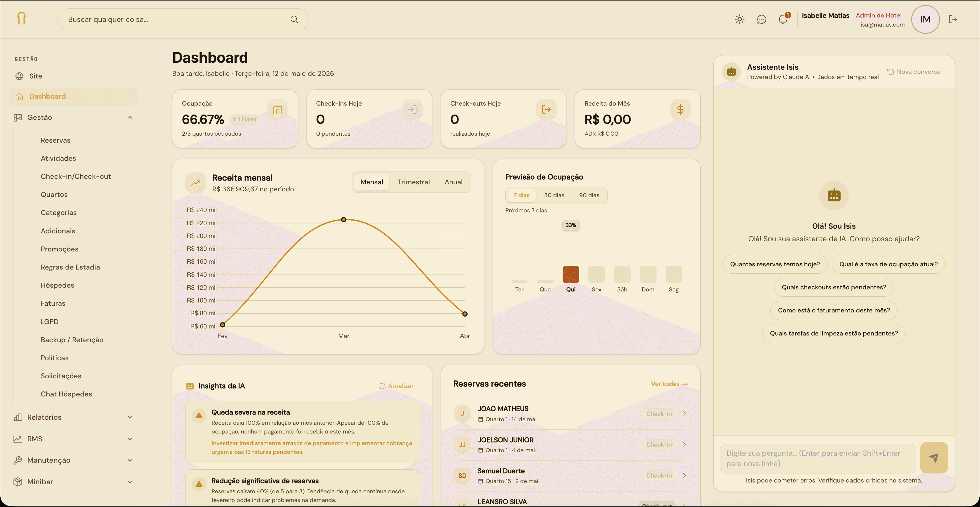Click the RMS line chart icon
This screenshot has height=507, width=980.
click(17, 439)
